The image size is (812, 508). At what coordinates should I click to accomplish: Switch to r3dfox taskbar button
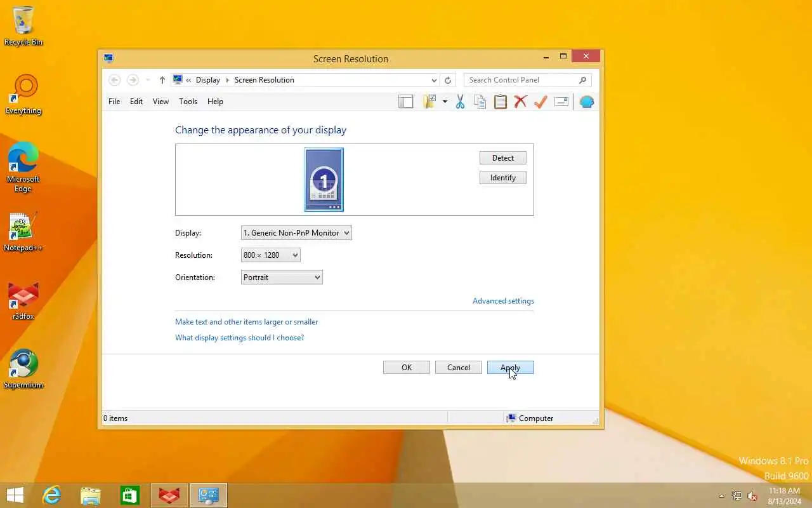point(169,495)
